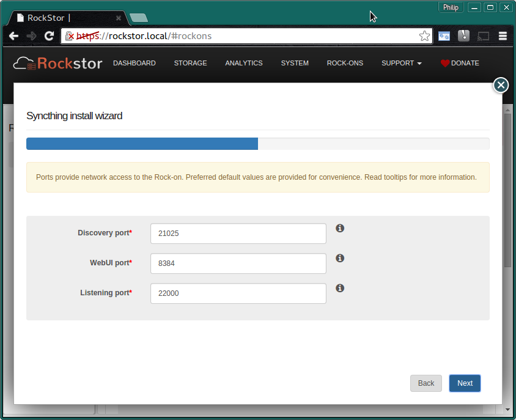Focus the WebUI port field
The width and height of the screenshot is (516, 420).
click(x=238, y=263)
